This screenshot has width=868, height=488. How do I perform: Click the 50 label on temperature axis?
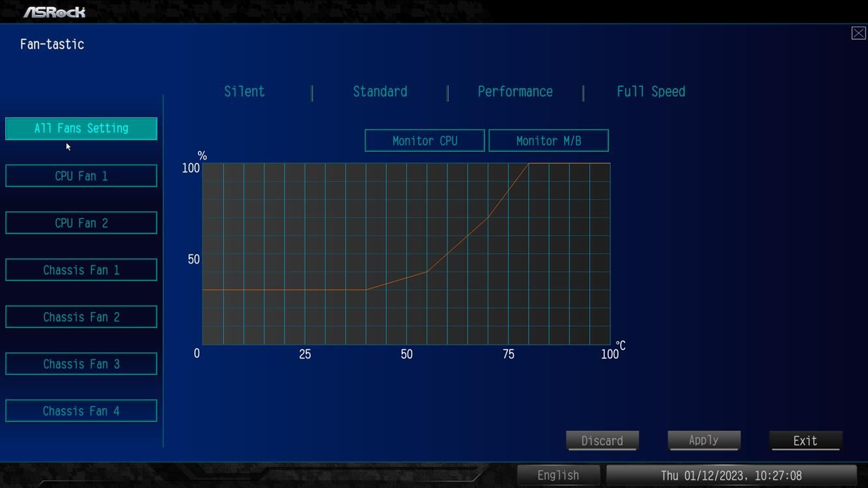click(406, 355)
